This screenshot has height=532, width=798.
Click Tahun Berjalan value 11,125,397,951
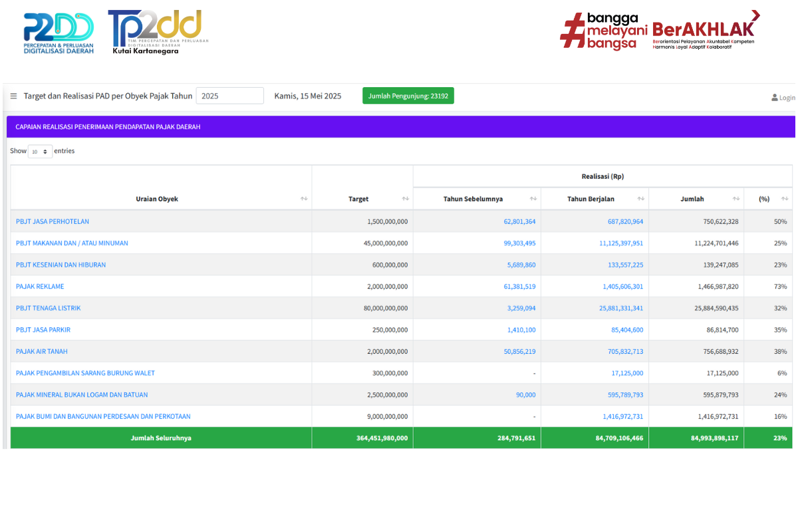(620, 243)
